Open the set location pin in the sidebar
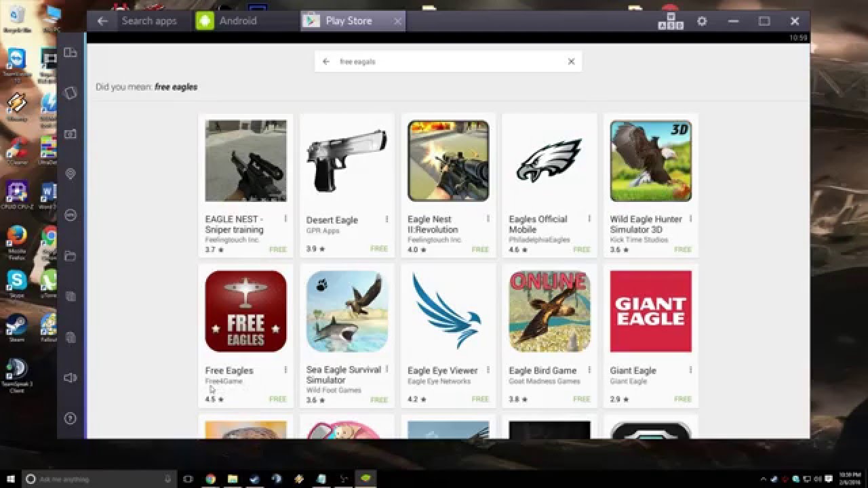868x488 pixels. click(x=70, y=174)
